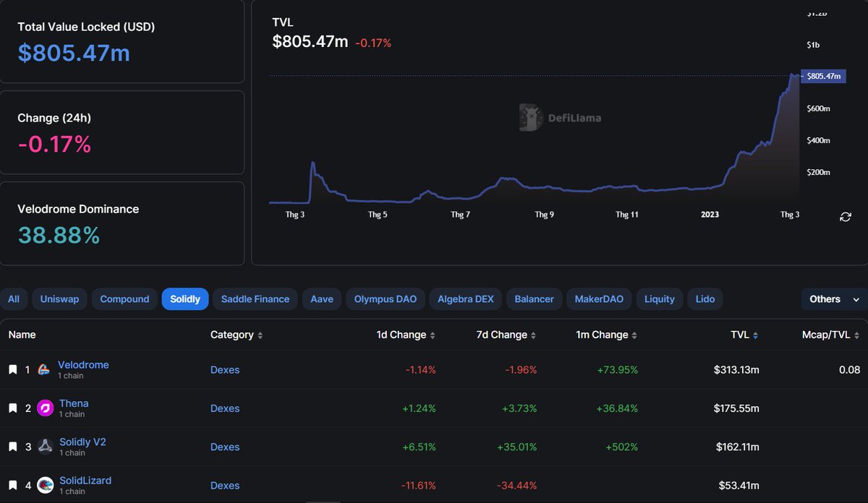Click Velodrome TVL $313.13m cell
The image size is (868, 503).
pos(736,370)
